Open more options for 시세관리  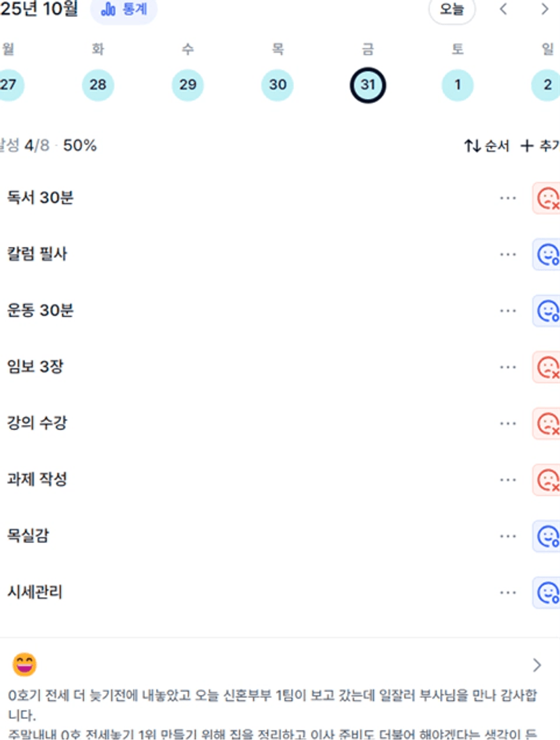point(508,592)
